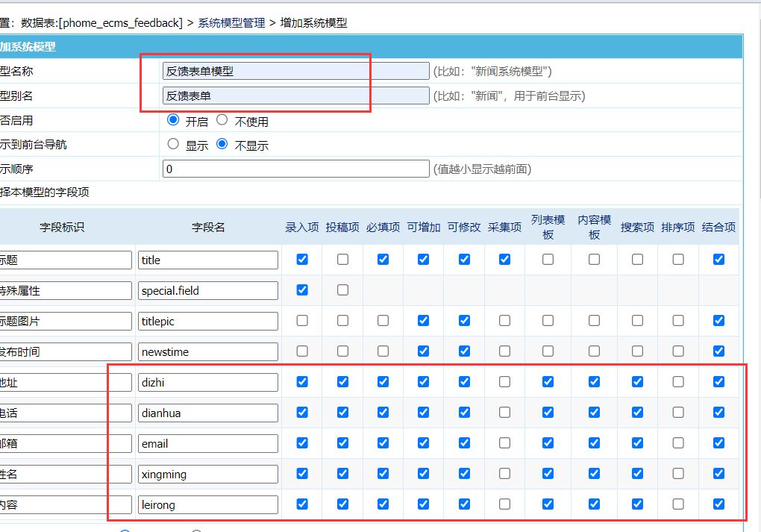Screen dimensions: 761x532
Task: Enable 投稿项 checkbox for title row
Action: [342, 260]
